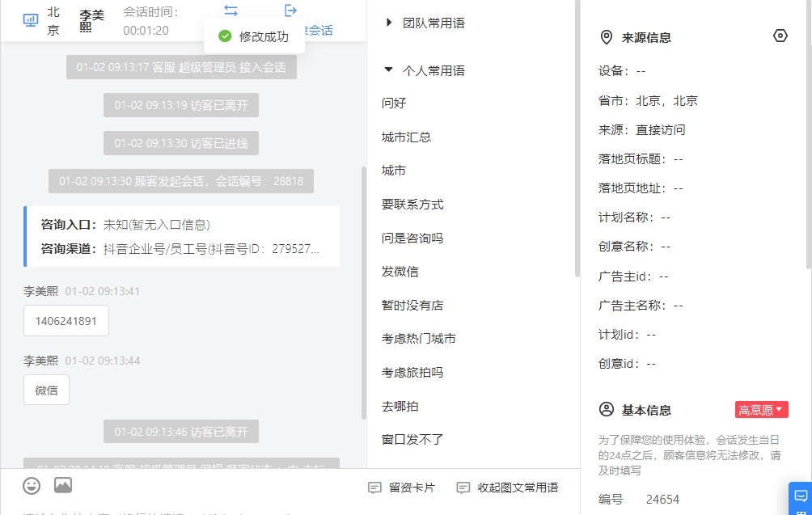
Task: Click the 留资卡片 button
Action: click(401, 488)
